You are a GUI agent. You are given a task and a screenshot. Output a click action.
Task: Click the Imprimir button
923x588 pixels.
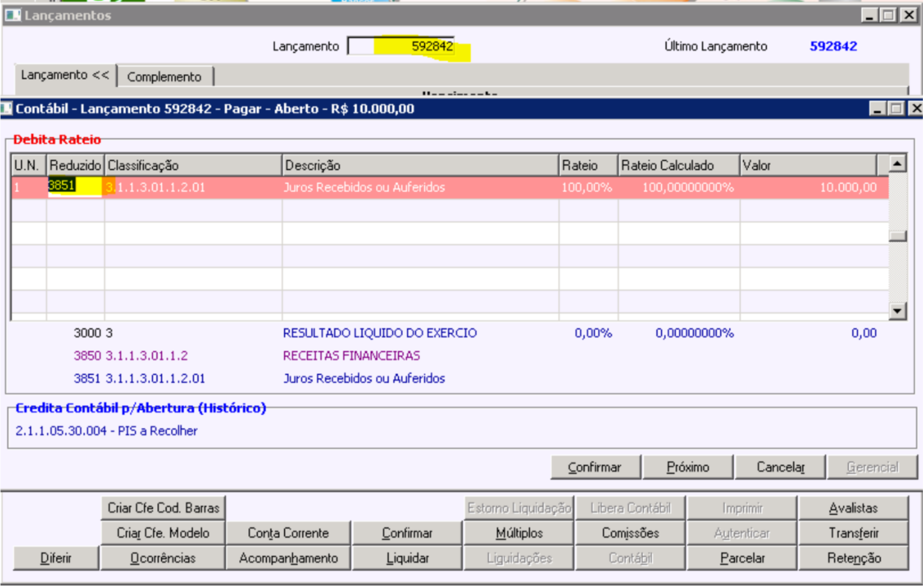click(741, 508)
